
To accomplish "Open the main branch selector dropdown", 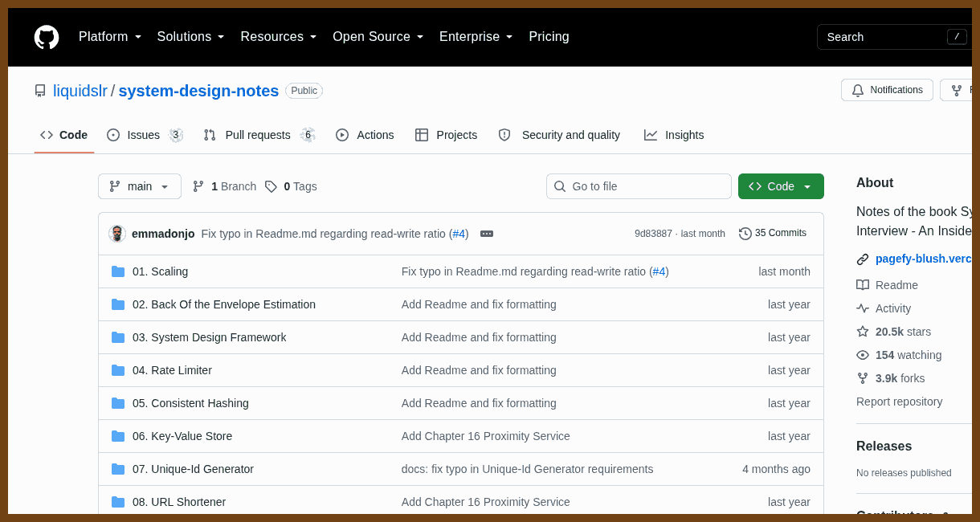I will coord(140,186).
